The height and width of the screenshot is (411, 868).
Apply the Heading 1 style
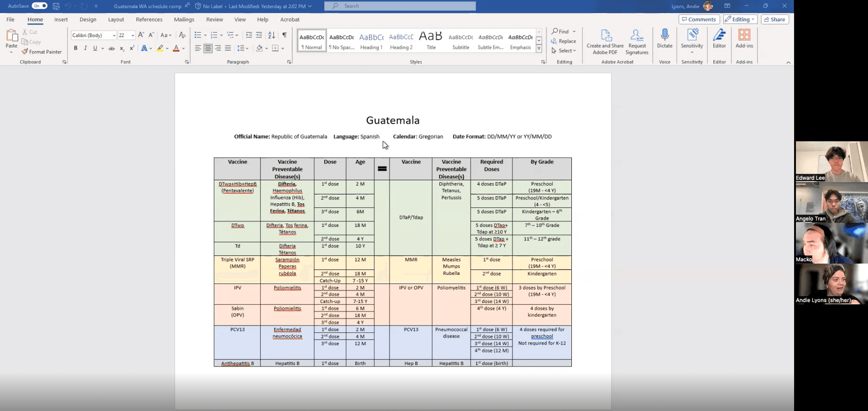[371, 40]
